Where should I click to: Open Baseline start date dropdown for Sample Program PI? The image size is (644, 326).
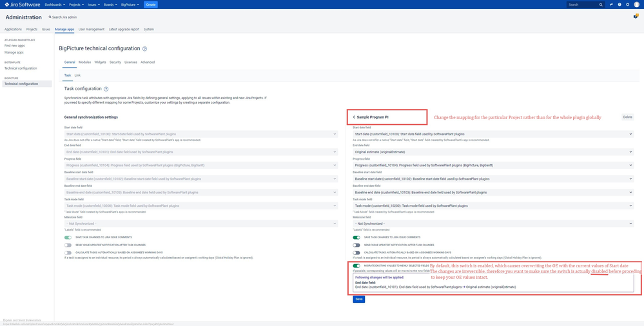coord(493,179)
